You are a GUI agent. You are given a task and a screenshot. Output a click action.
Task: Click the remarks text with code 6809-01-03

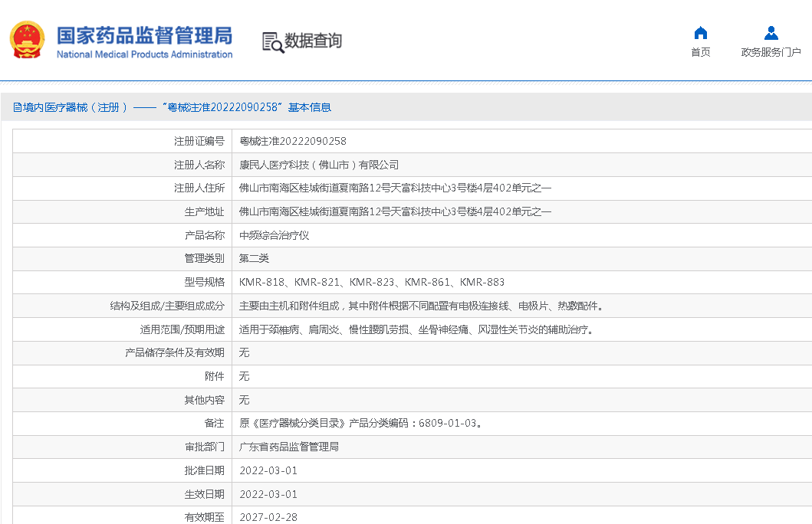360,423
